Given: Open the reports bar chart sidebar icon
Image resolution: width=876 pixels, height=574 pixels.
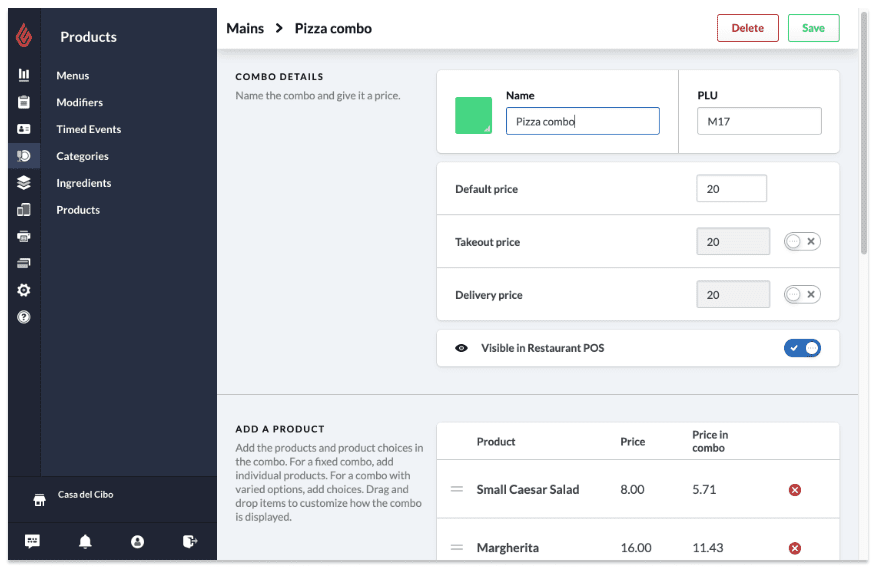Looking at the screenshot, I should point(24,75).
